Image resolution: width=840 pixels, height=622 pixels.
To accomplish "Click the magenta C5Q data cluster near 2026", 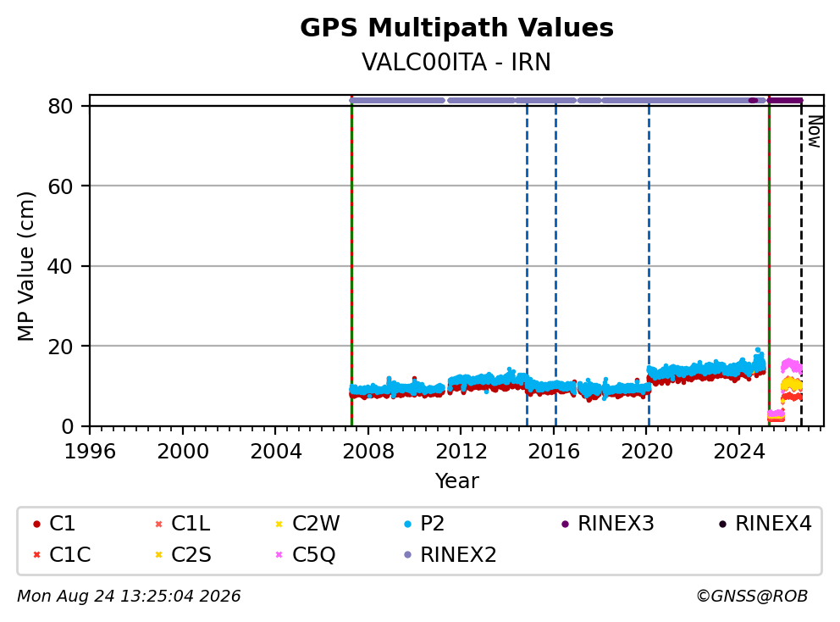I will [x=791, y=366].
